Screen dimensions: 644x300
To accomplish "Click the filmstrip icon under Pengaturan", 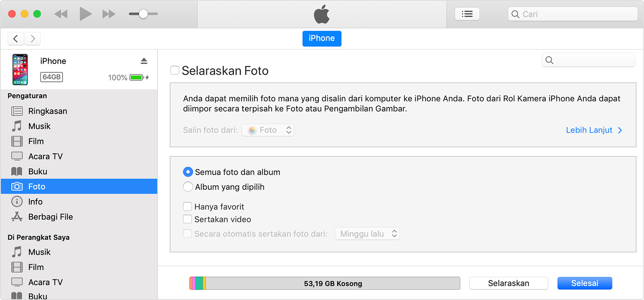I will point(17,141).
